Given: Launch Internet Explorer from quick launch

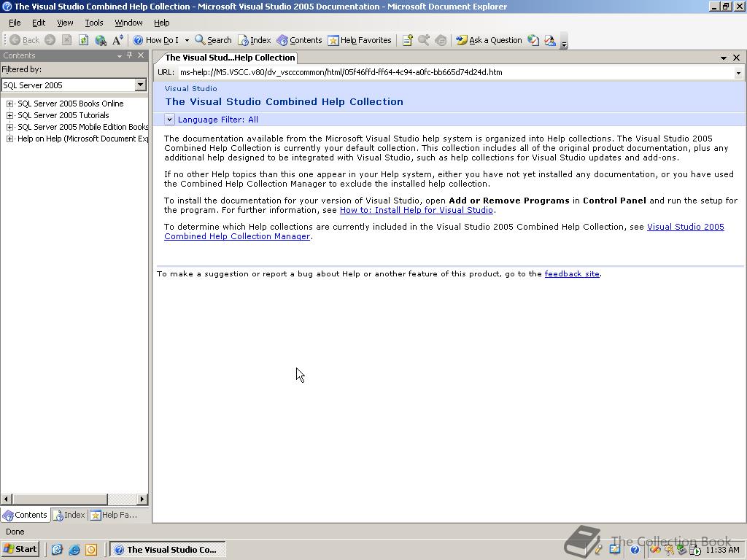Looking at the screenshot, I should 74,550.
